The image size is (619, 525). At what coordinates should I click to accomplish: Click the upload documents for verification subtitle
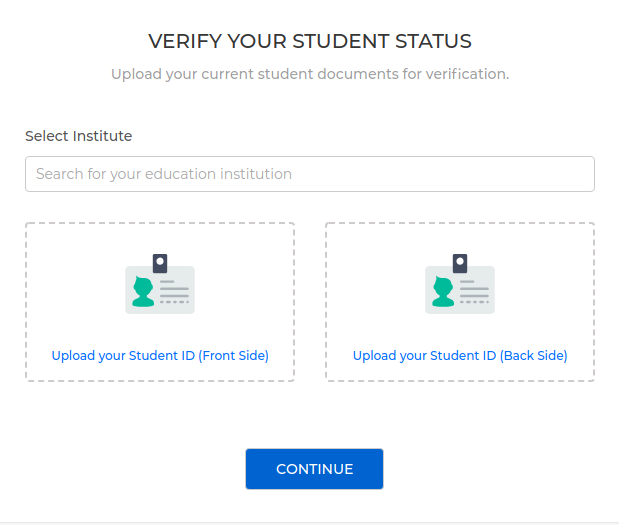(x=310, y=74)
